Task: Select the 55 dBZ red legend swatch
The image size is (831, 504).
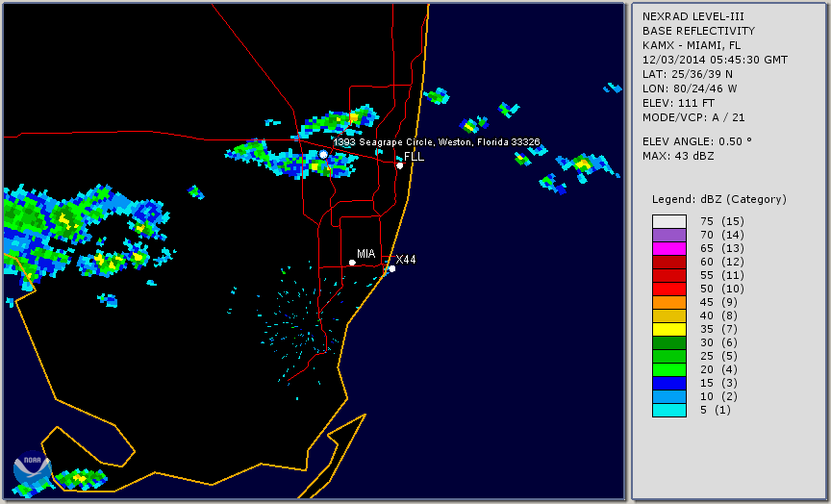Action: 669,276
